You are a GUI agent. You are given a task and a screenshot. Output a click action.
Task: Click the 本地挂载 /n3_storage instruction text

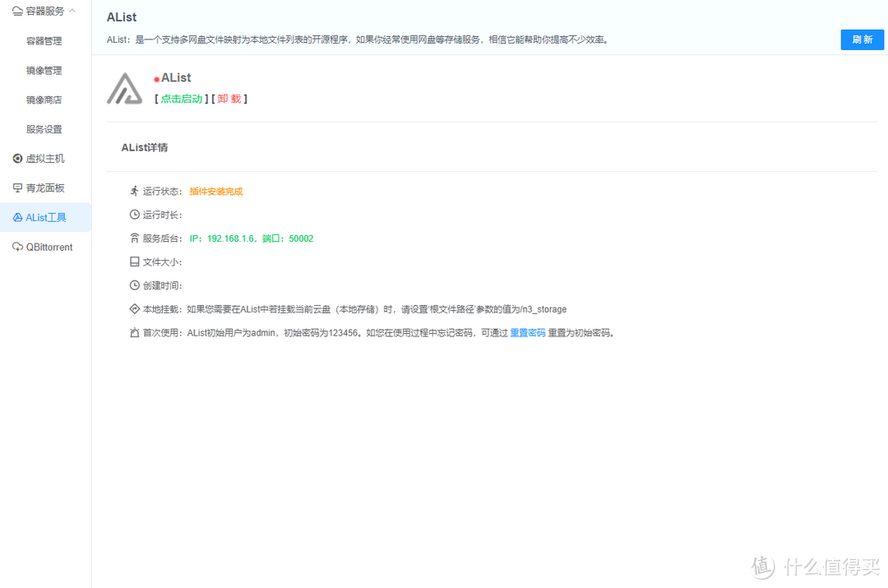(377, 309)
